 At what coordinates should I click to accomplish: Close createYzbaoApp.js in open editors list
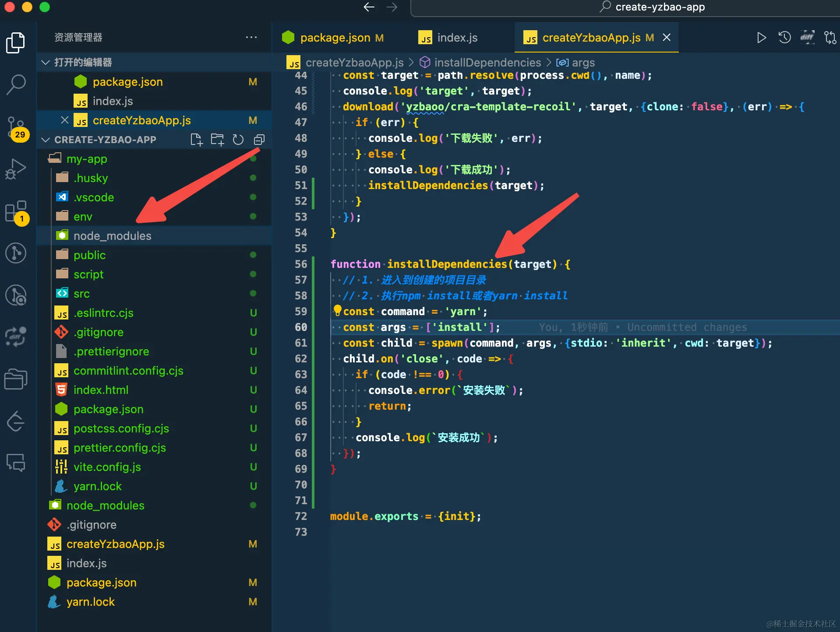coord(65,120)
